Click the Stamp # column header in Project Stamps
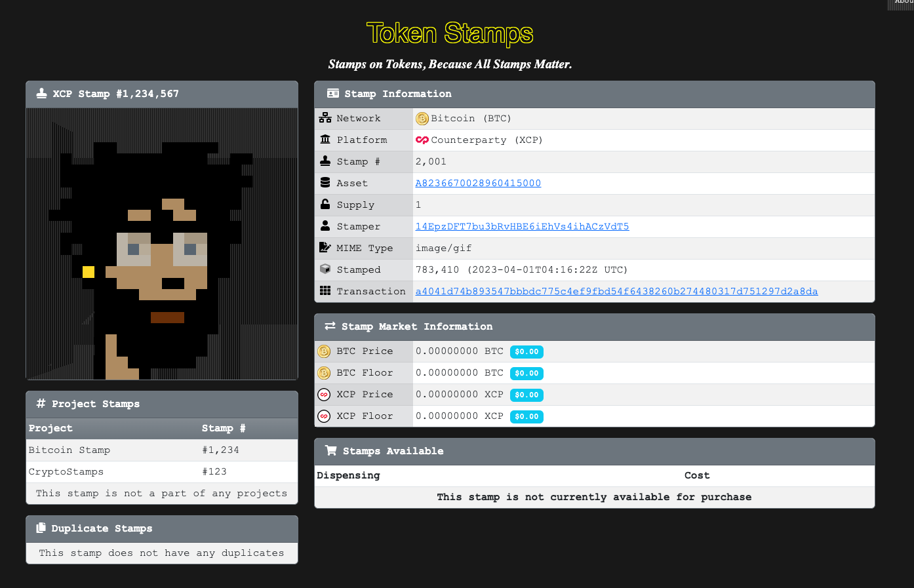Image resolution: width=914 pixels, height=588 pixels. pyautogui.click(x=224, y=428)
